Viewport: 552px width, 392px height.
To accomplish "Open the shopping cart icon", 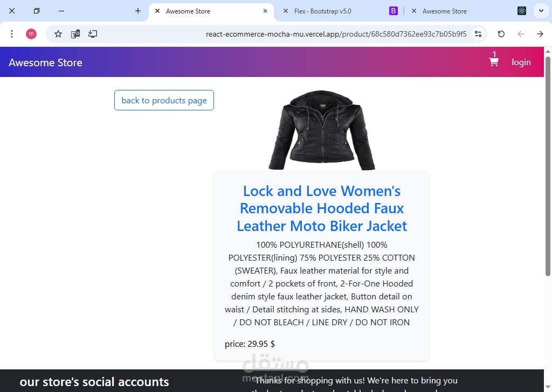I will click(494, 62).
